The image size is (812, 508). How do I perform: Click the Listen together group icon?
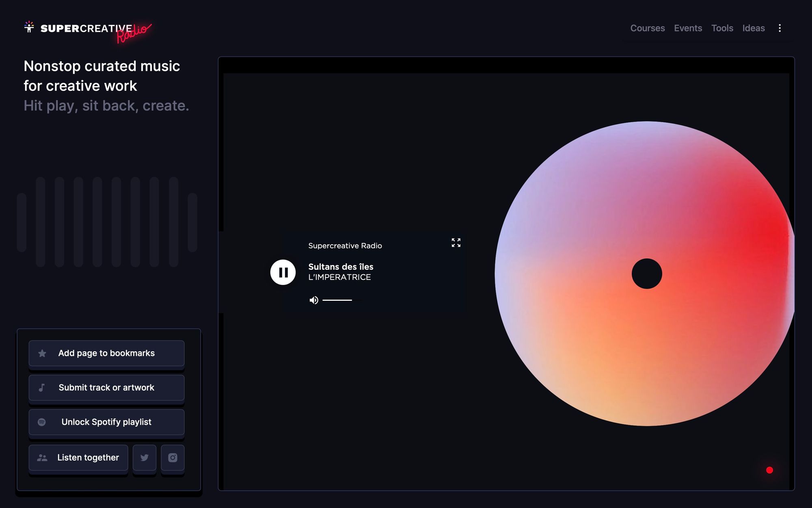(x=42, y=457)
